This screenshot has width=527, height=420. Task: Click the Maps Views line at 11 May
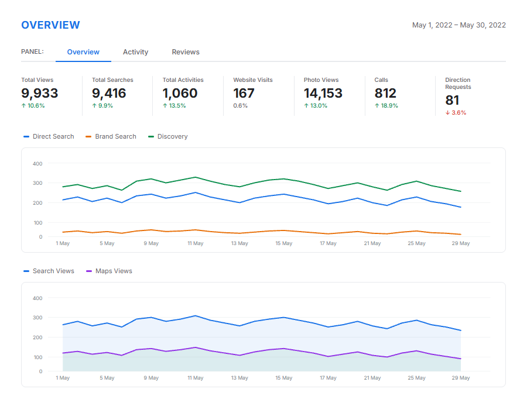pyautogui.click(x=196, y=347)
